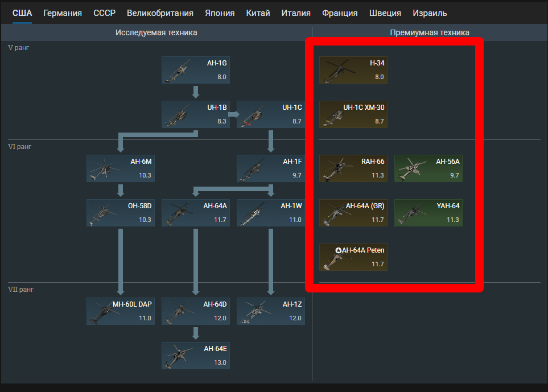Click the AH-6M helicopter tile
Screen dimensions: 548x392
click(x=121, y=168)
